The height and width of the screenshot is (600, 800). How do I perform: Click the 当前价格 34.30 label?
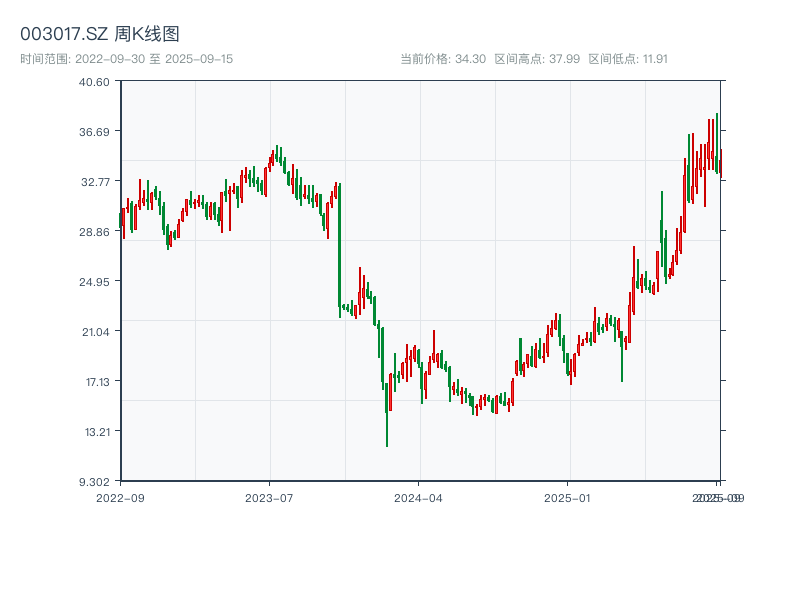(443, 59)
